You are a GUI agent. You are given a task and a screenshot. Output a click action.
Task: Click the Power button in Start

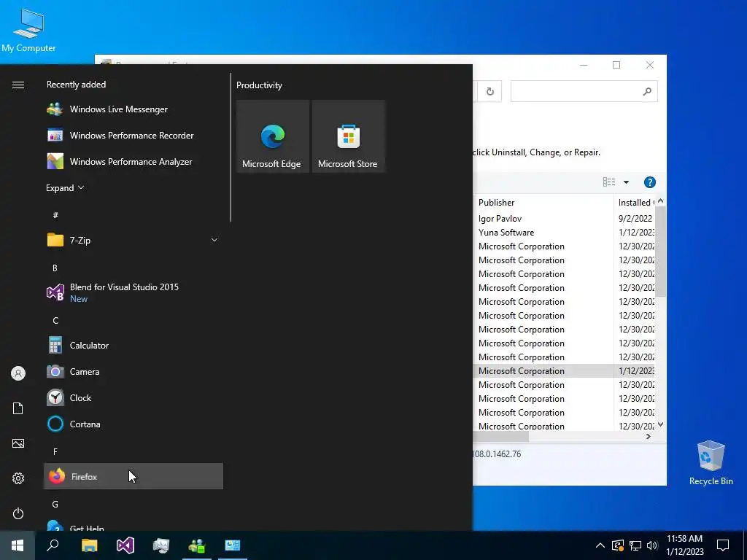(x=18, y=513)
